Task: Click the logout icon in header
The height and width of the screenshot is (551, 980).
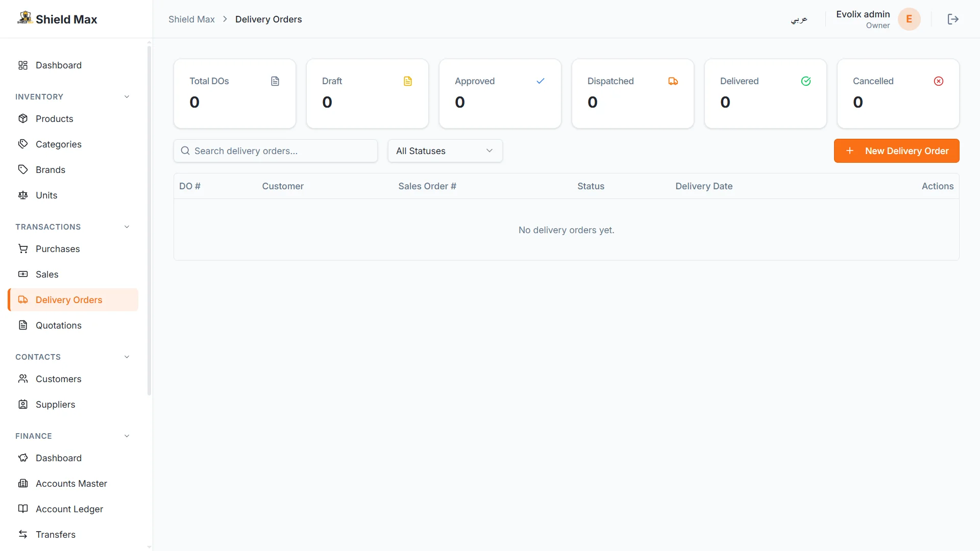Action: coord(953,19)
